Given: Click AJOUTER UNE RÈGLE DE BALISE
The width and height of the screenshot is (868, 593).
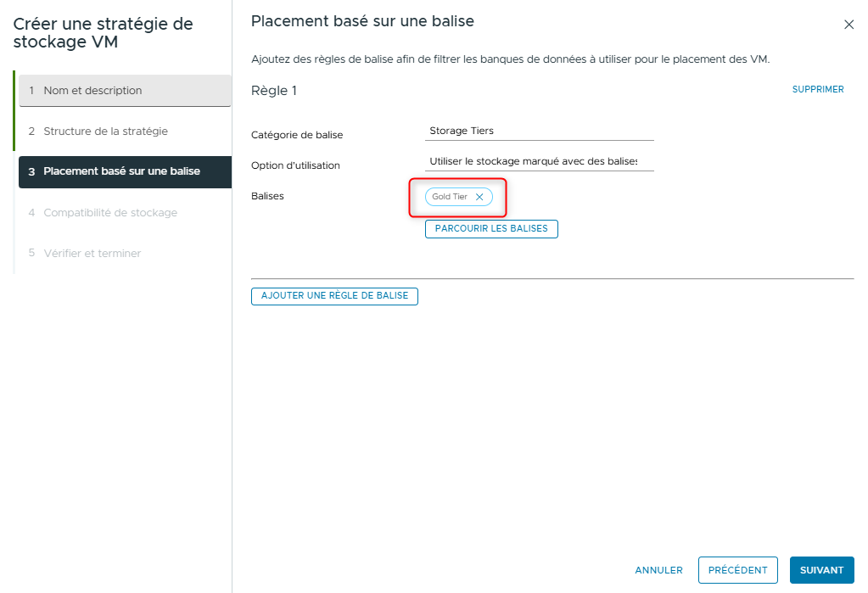Looking at the screenshot, I should coord(334,296).
